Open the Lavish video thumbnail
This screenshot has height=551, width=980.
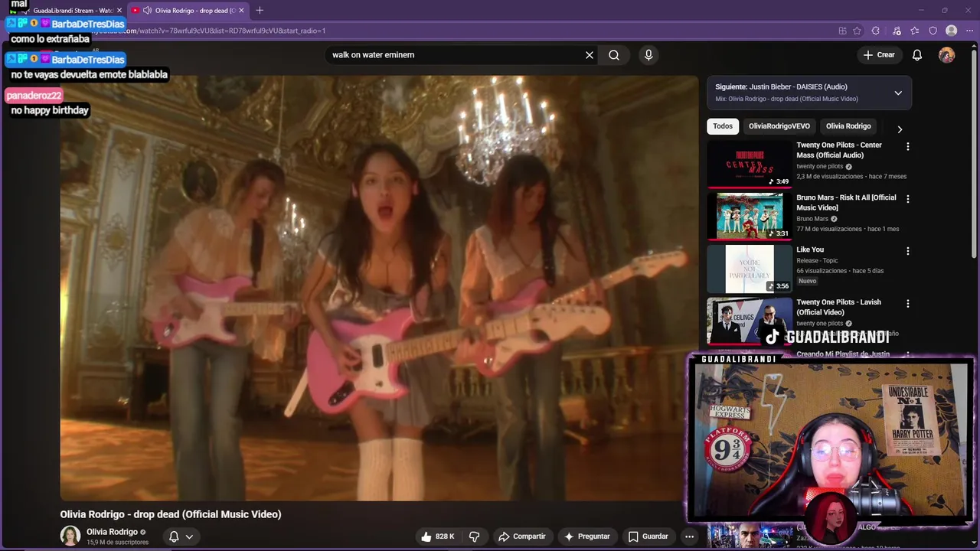coord(750,321)
